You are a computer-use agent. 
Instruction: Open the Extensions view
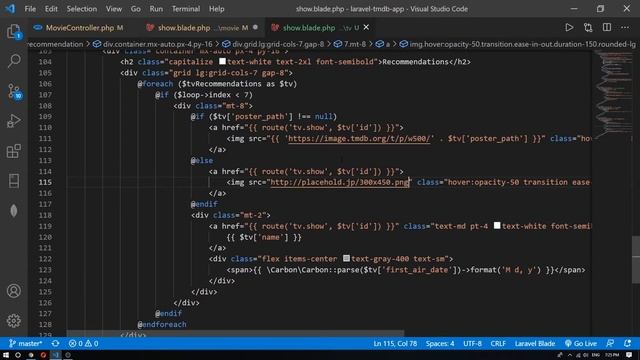point(14,151)
